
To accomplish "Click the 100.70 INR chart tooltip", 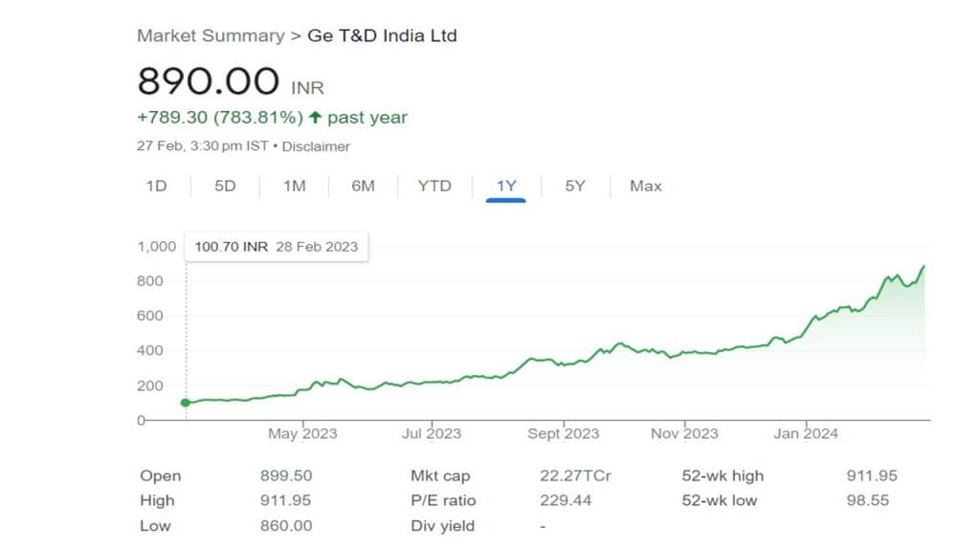I will click(276, 246).
